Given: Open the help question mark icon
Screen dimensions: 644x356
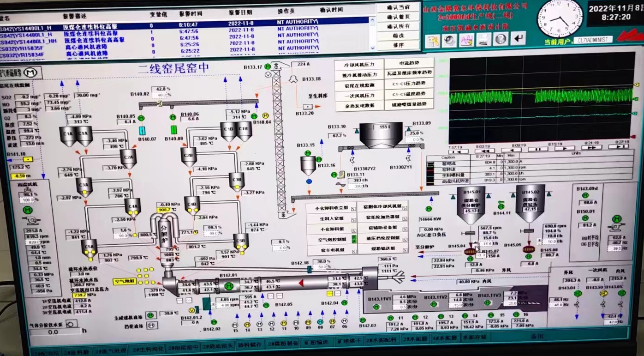Looking at the screenshot, I should click(501, 39).
